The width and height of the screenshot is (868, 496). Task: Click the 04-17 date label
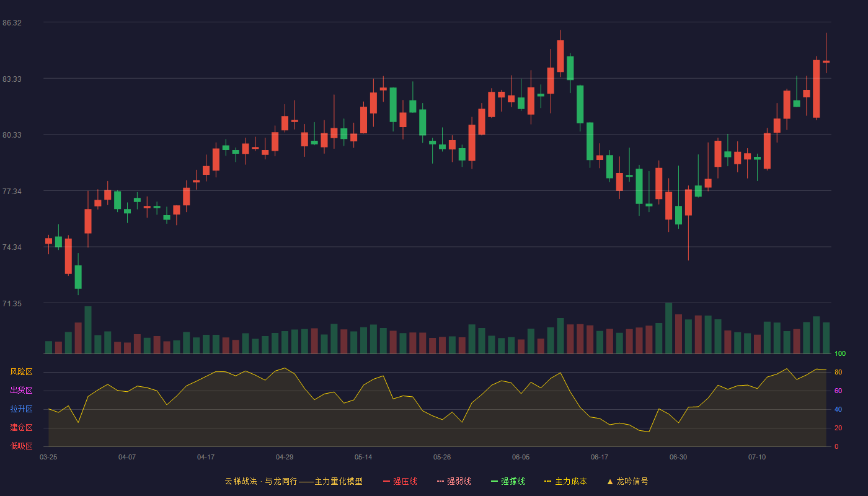point(206,457)
